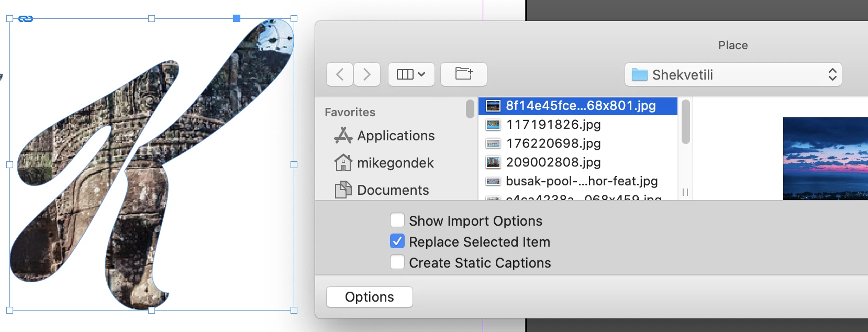Image resolution: width=868 pixels, height=332 pixels.
Task: Click thumbnail icon of busak-pool file
Action: click(x=493, y=181)
